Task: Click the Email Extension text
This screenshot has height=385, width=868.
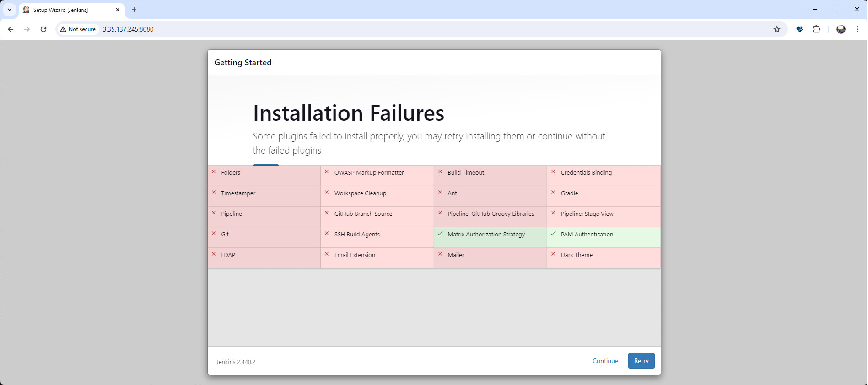Action: click(x=355, y=255)
